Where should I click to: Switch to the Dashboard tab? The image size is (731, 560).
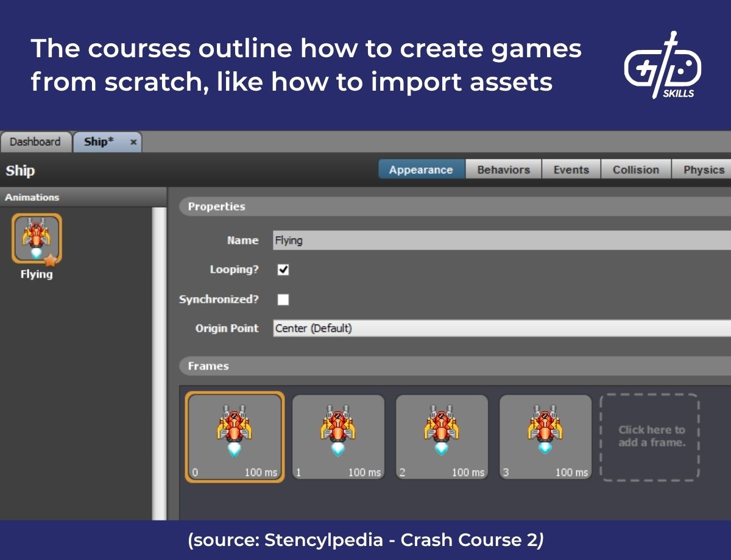point(35,142)
